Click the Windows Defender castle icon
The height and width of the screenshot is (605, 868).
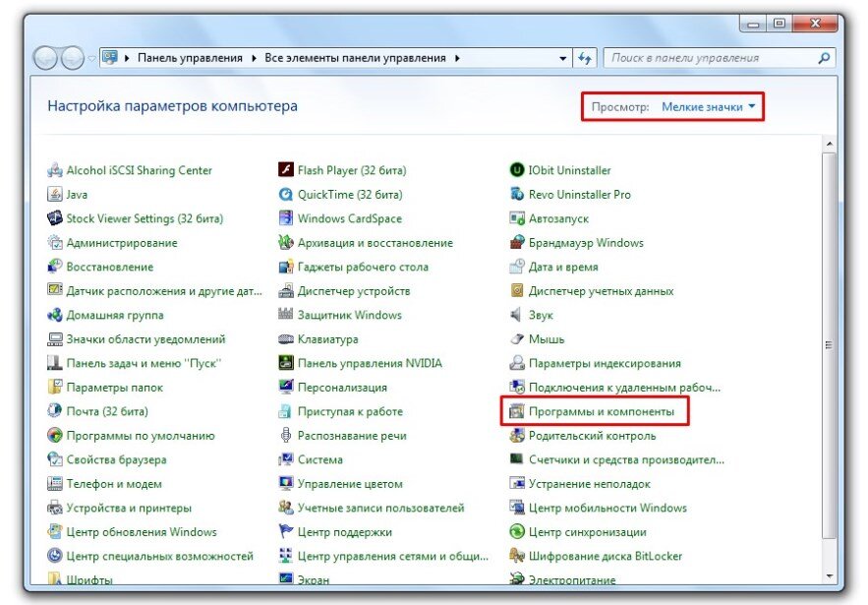pyautogui.click(x=286, y=315)
